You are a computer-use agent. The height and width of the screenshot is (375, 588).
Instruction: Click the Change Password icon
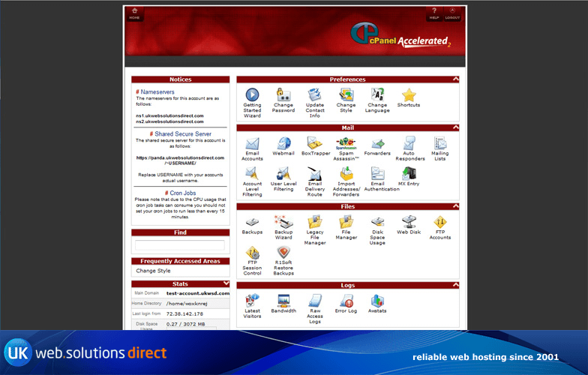point(283,95)
